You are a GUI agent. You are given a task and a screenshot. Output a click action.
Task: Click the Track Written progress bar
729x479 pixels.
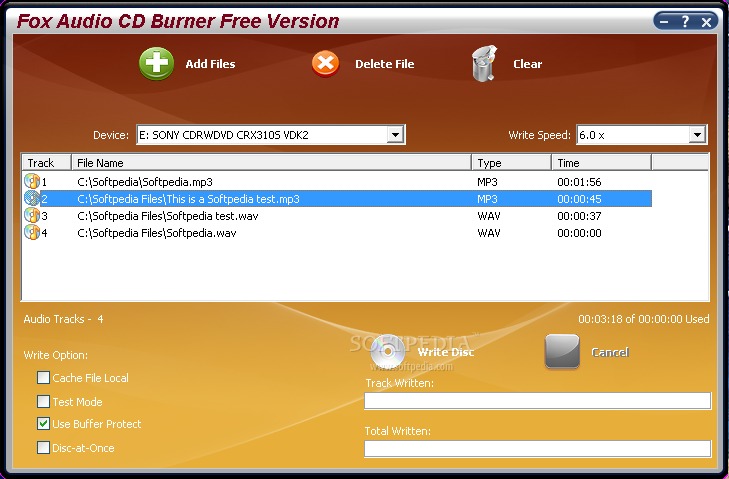(x=537, y=401)
